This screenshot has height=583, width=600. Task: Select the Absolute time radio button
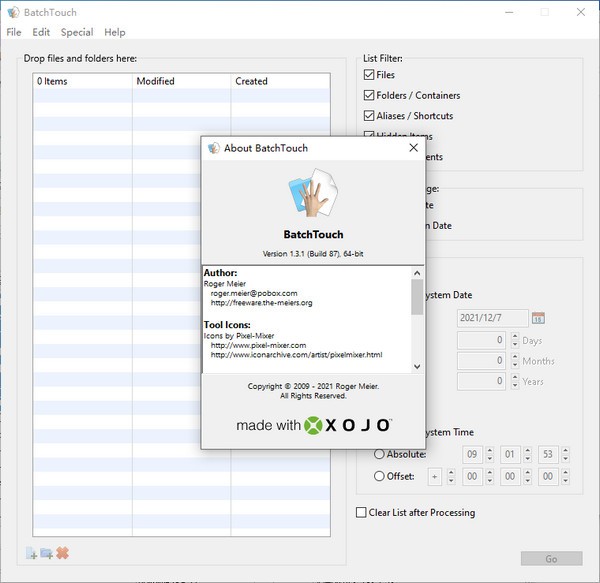(x=379, y=454)
